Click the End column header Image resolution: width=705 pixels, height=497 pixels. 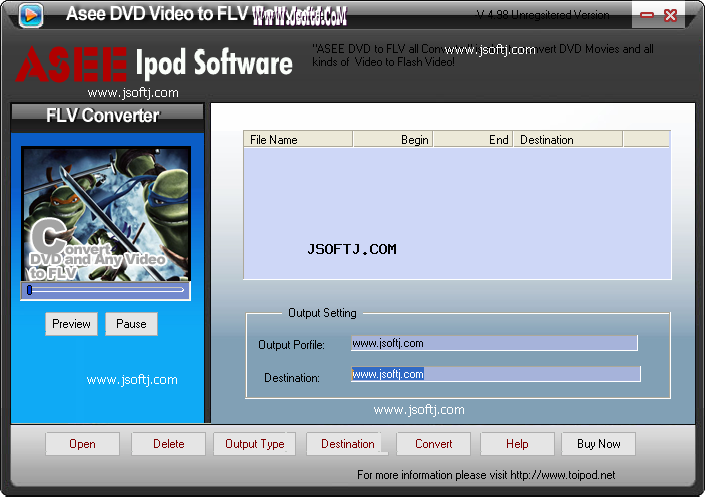tap(473, 139)
